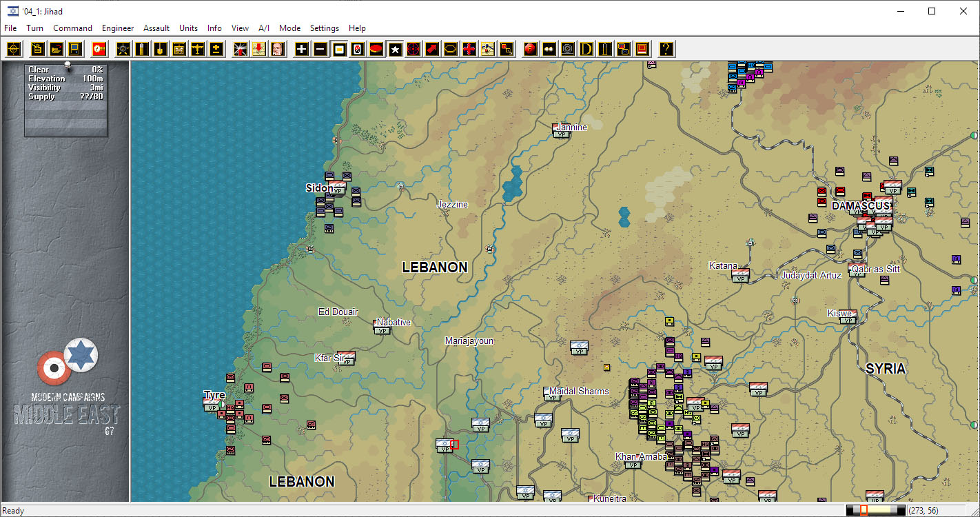Toggle the red F circle button
Viewport: 980px width, 517px height.
531,49
